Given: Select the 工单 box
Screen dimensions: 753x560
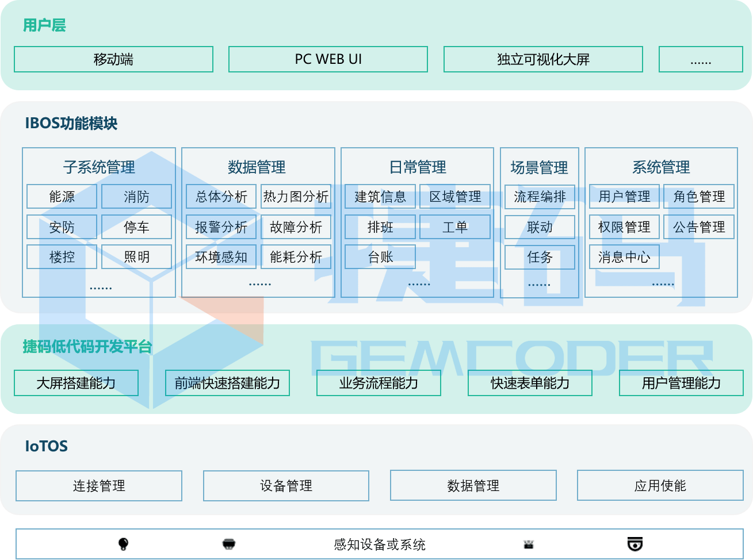Looking at the screenshot, I should [x=455, y=227].
